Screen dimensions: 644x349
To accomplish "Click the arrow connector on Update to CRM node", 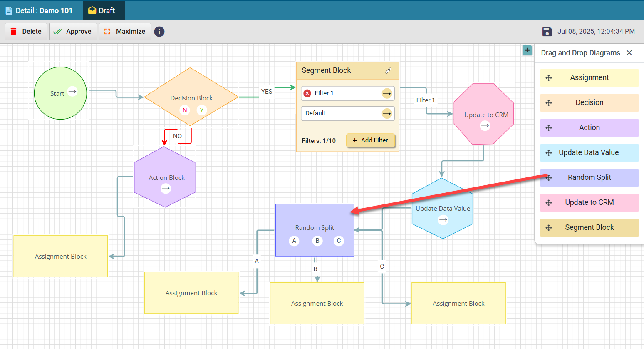I will click(x=485, y=125).
